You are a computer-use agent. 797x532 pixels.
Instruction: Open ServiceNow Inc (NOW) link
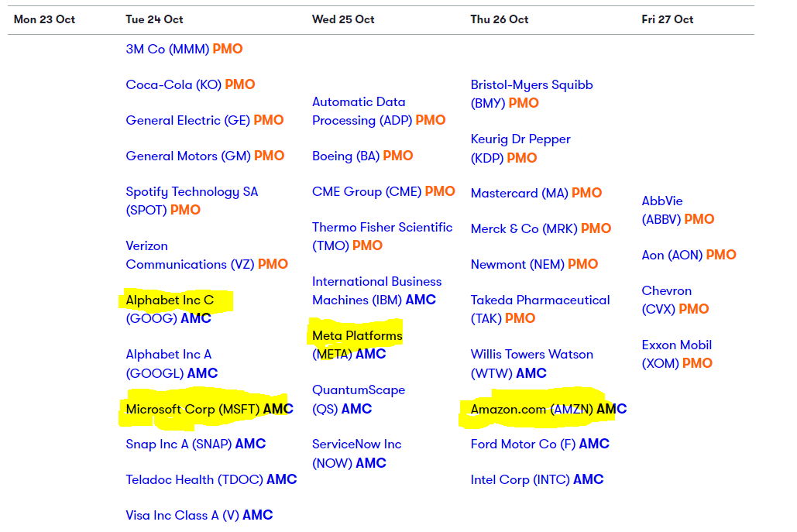(x=357, y=454)
